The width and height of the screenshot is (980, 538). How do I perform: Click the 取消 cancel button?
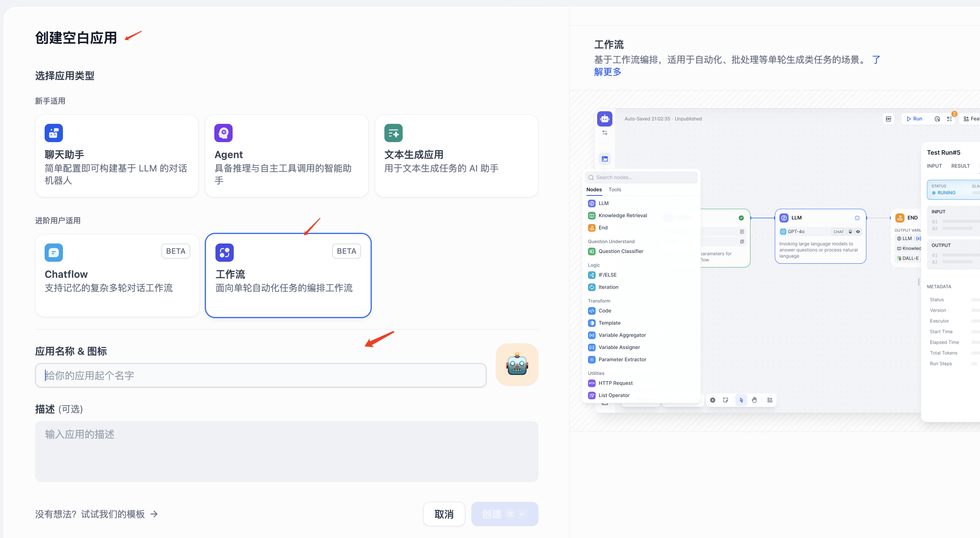(x=444, y=514)
